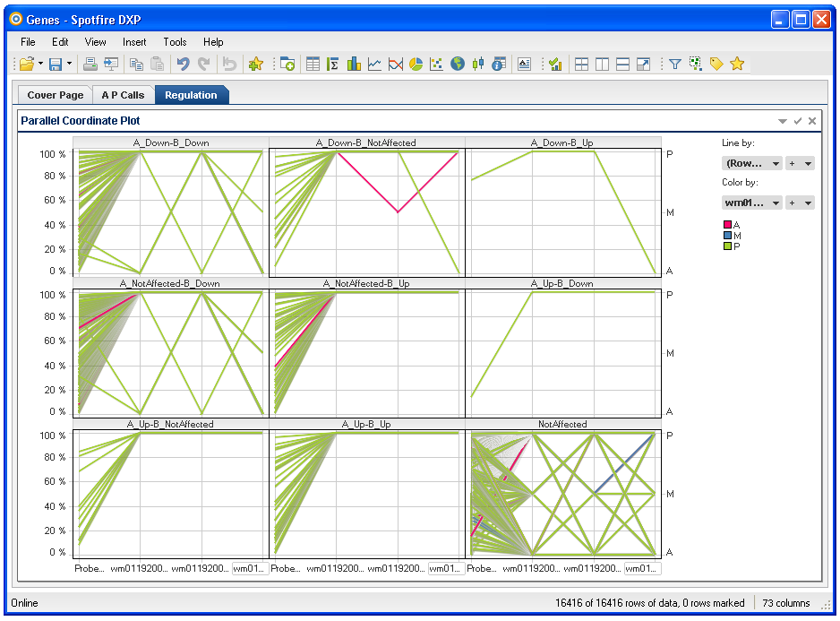Open the Line by column dropdown
The image size is (840, 621).
click(751, 163)
